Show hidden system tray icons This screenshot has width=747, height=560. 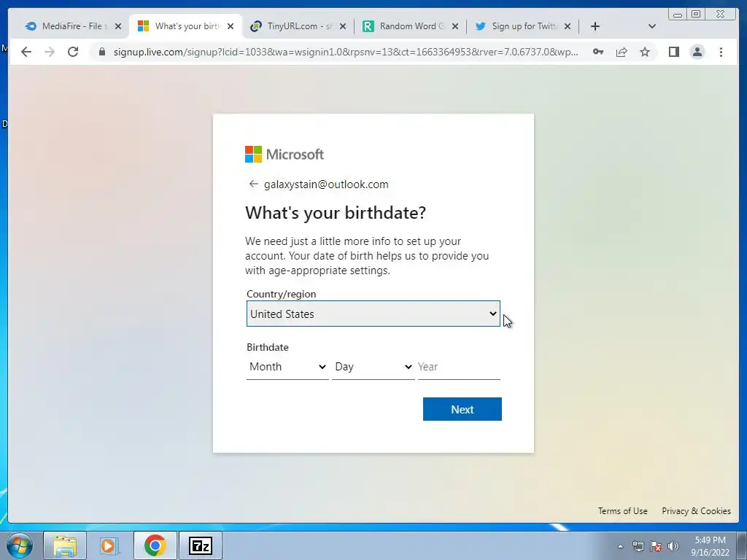(620, 547)
